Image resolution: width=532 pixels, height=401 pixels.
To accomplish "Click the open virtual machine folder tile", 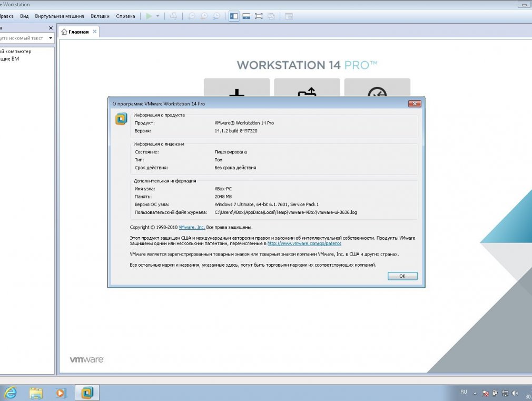I will tap(307, 87).
